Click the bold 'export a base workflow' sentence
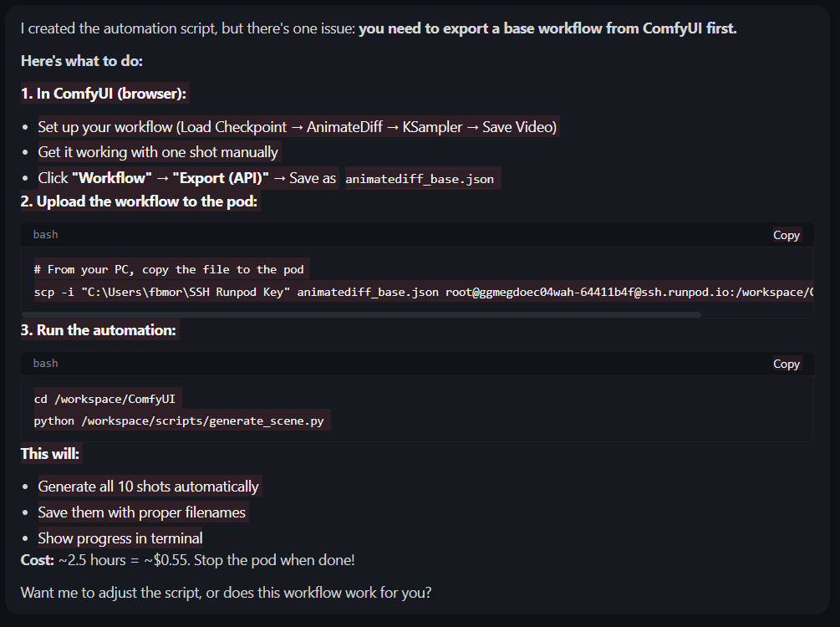This screenshot has height=627, width=840. (547, 28)
